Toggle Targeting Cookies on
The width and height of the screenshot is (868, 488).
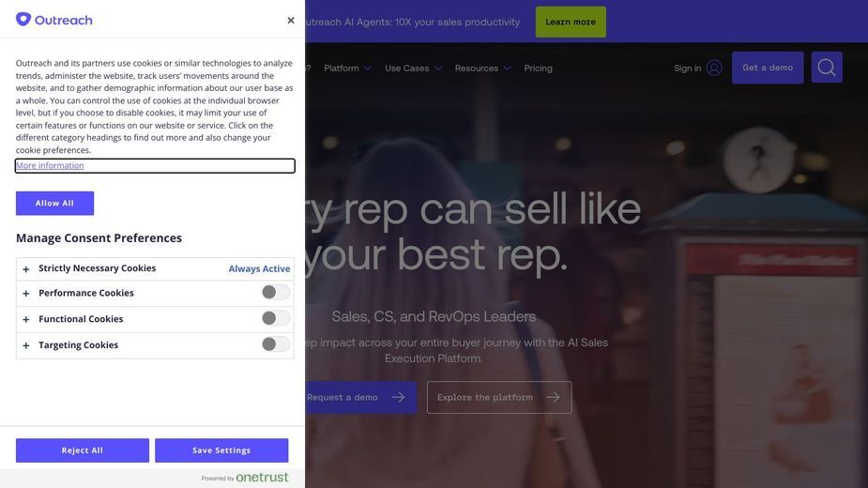pos(276,344)
